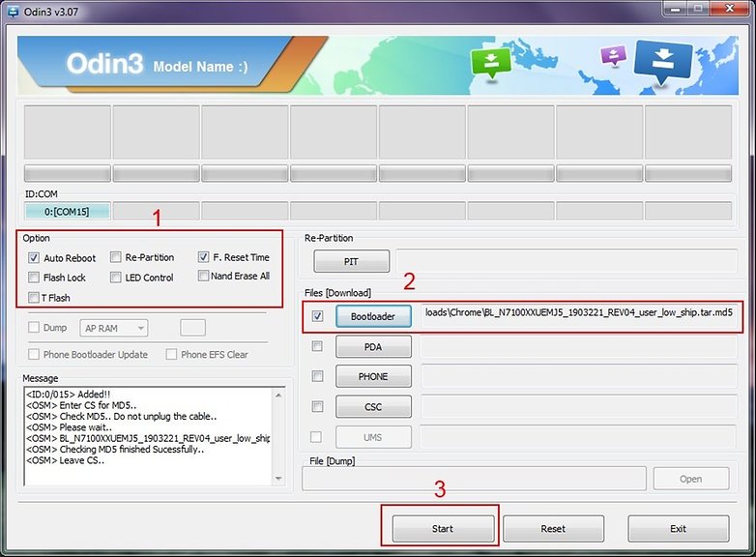
Task: Tick the Nand Erase All checkbox
Action: pos(203,276)
